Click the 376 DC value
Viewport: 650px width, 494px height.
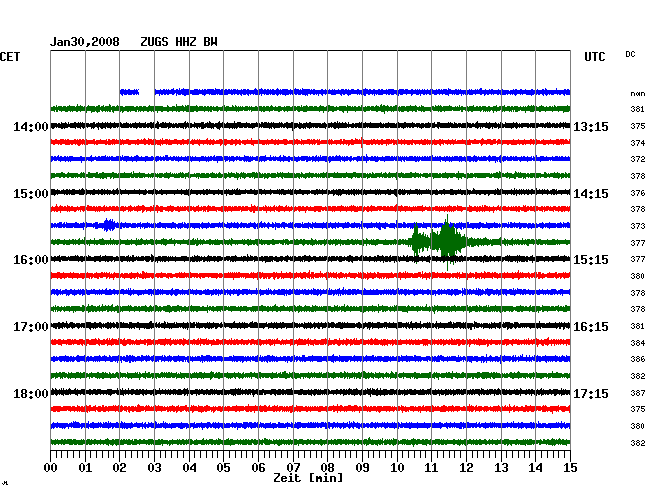(x=638, y=193)
